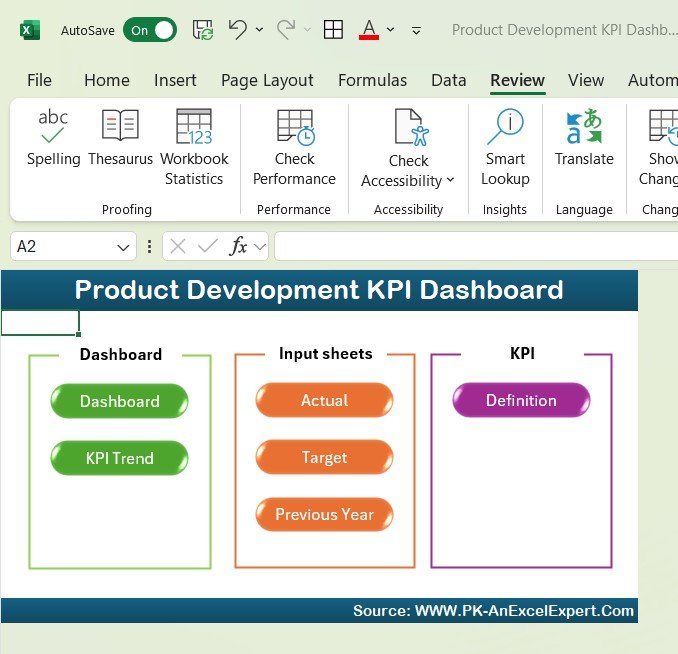Click the Redo arrow icon
The image size is (678, 654).
click(286, 29)
